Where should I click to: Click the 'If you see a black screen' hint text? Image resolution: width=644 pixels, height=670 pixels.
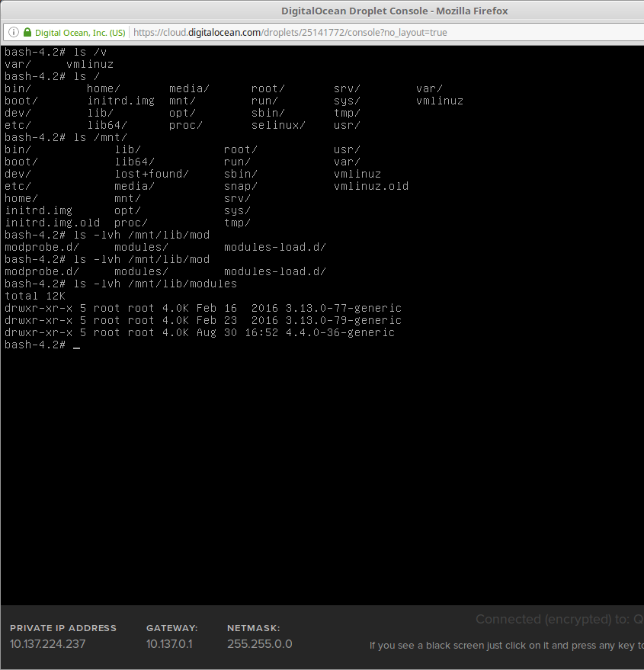[x=505, y=645]
